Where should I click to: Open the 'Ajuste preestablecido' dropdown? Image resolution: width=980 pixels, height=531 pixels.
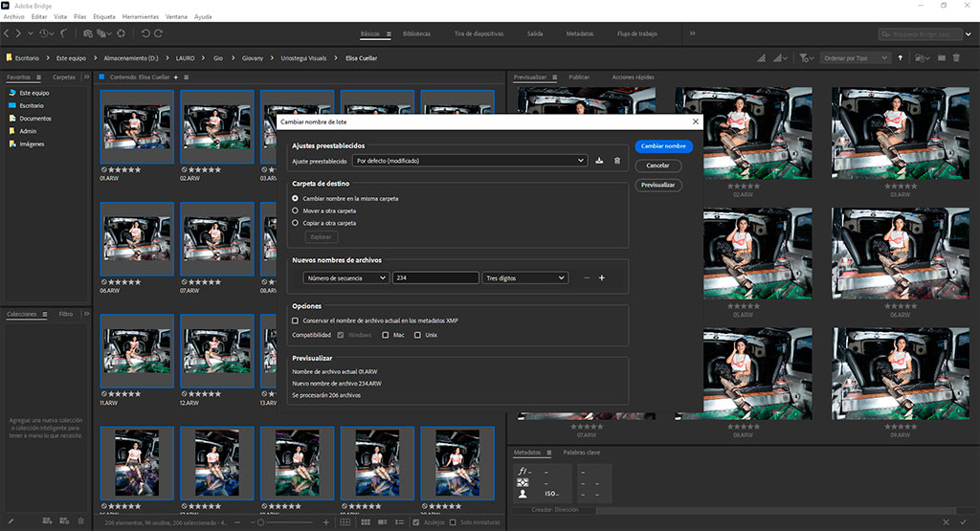[x=469, y=161]
